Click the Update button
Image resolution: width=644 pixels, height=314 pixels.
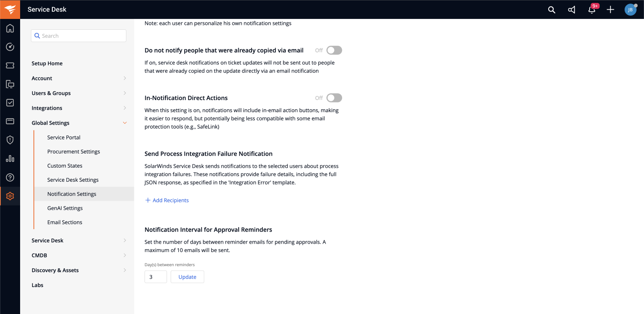(187, 277)
